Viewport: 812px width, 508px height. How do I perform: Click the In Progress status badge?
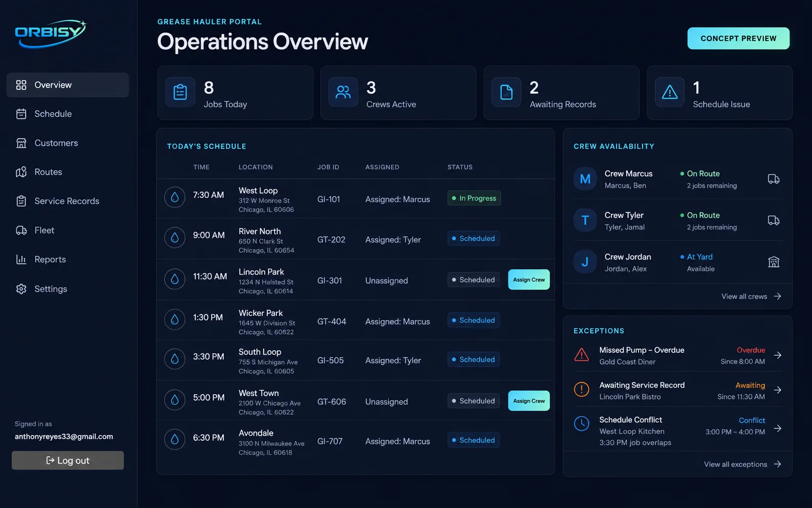tap(474, 198)
